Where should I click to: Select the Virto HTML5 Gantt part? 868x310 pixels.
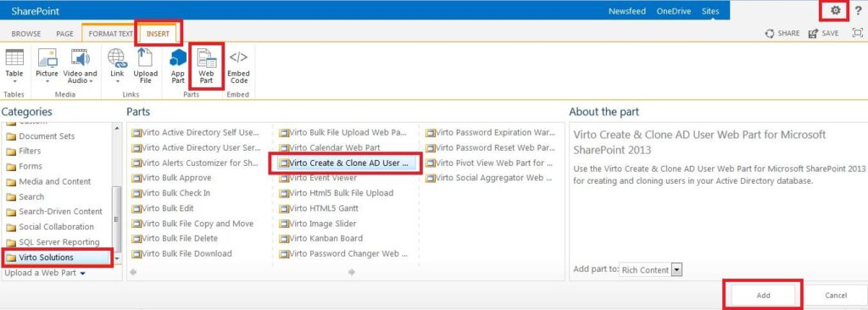319,208
